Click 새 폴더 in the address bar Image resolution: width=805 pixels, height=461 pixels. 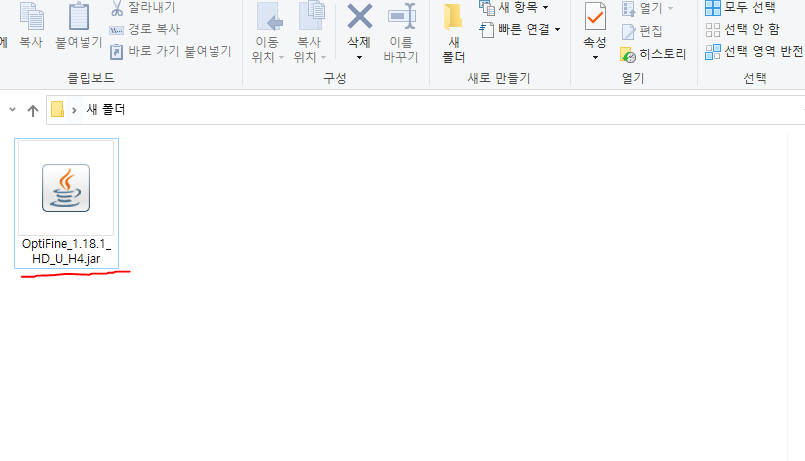106,109
